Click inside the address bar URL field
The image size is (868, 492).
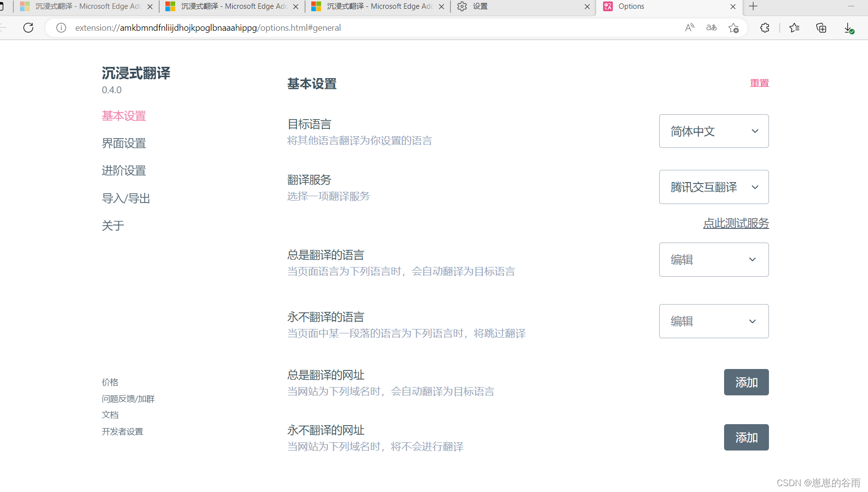[x=342, y=28]
